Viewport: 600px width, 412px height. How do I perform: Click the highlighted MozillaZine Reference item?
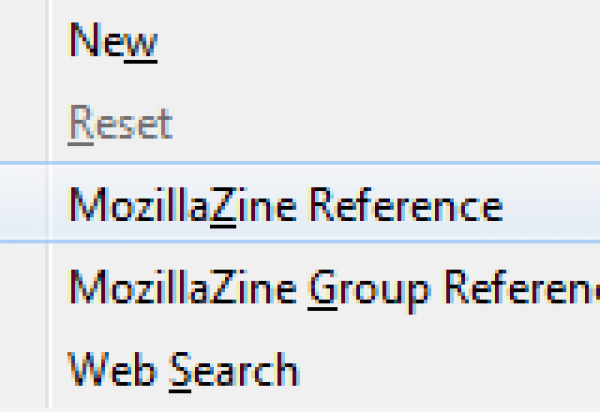click(285, 206)
